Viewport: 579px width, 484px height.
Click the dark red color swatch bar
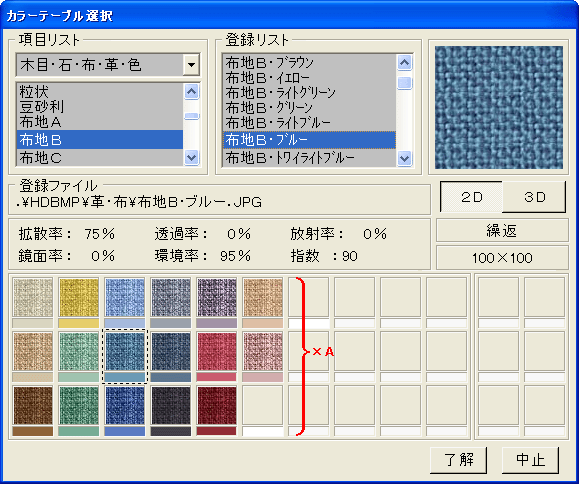pos(217,431)
